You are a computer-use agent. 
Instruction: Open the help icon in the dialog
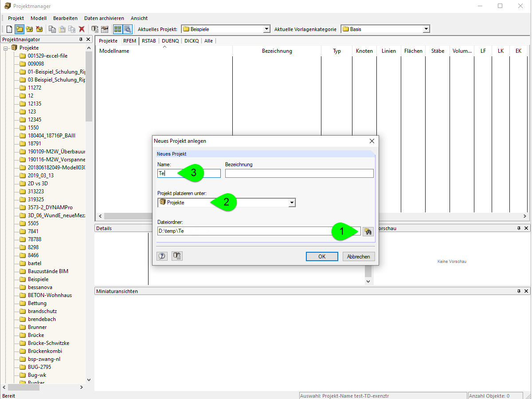162,256
